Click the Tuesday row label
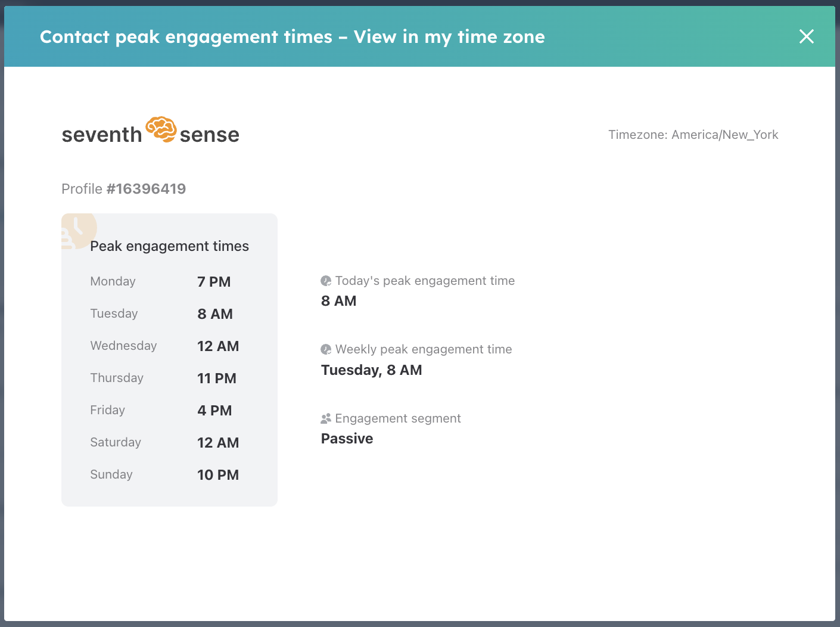The width and height of the screenshot is (840, 627). (114, 313)
